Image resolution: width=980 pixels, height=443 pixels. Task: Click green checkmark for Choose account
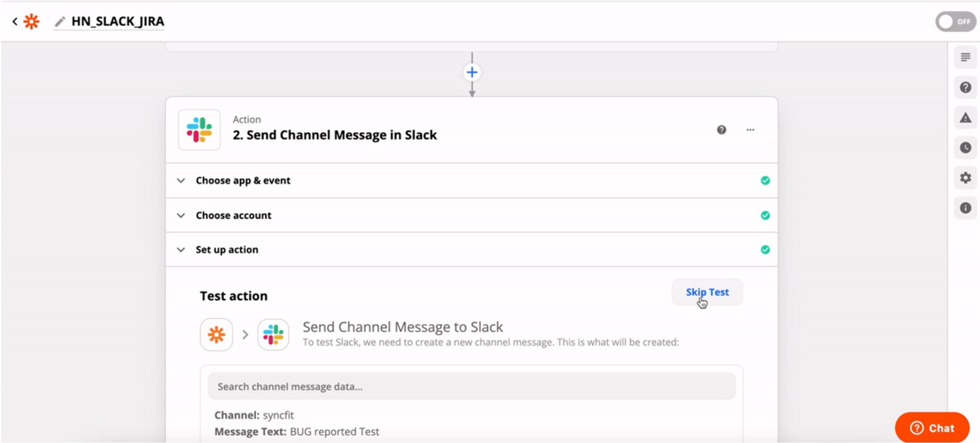[765, 216]
